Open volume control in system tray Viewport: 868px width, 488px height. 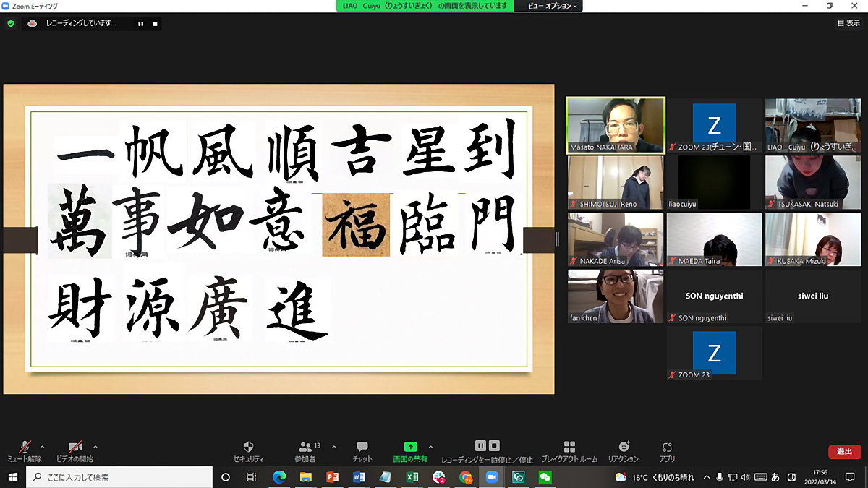tap(746, 477)
